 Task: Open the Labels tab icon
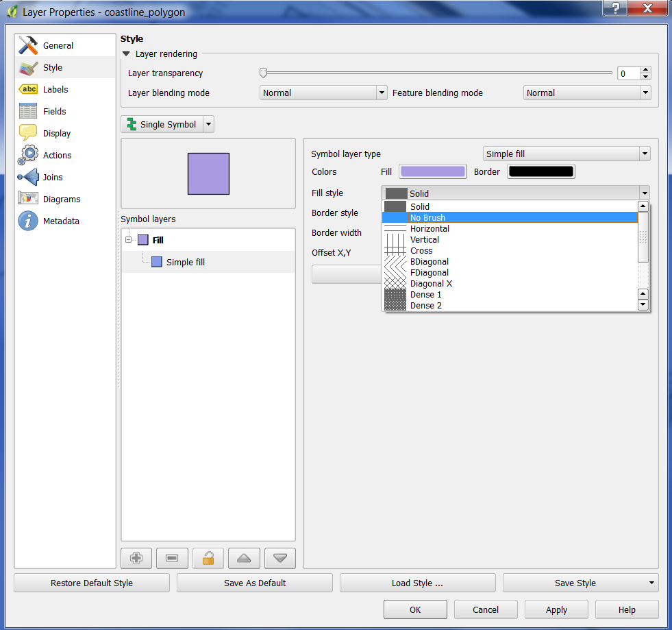tap(28, 90)
